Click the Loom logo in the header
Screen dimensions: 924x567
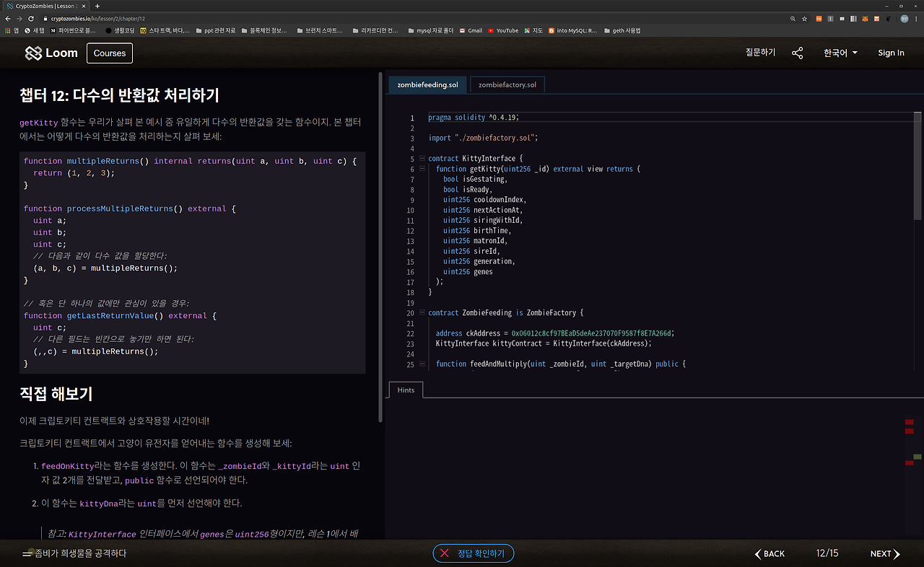(x=51, y=53)
